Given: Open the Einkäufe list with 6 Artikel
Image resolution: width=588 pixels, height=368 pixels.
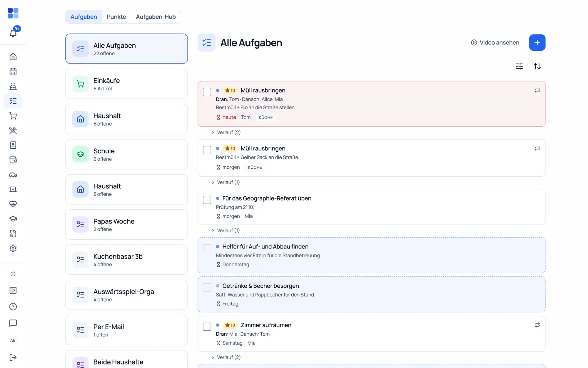Looking at the screenshot, I should pyautogui.click(x=126, y=84).
